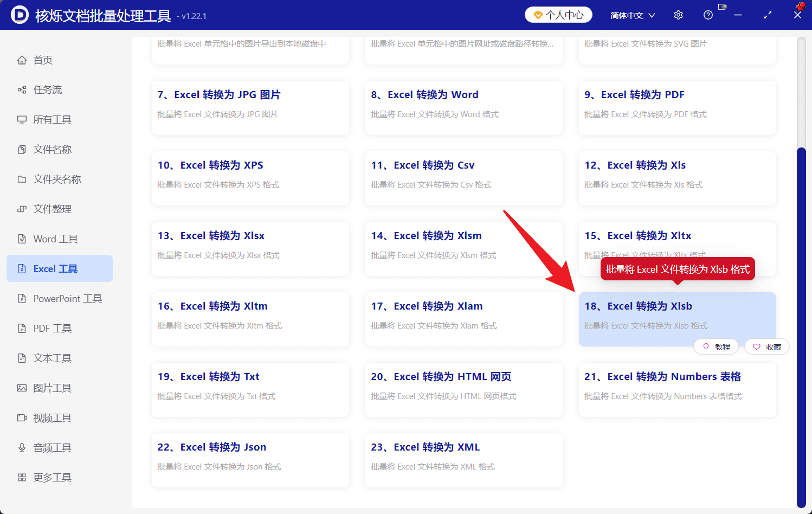The image size is (812, 514).
Task: Click the Word document icon in sidebar
Action: pyautogui.click(x=22, y=239)
